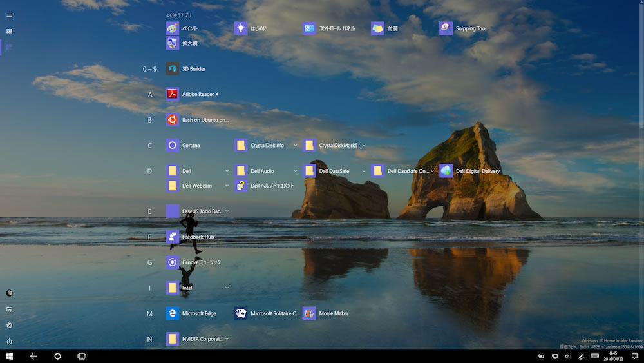Click the network tray icon
644x363 pixels.
click(554, 357)
